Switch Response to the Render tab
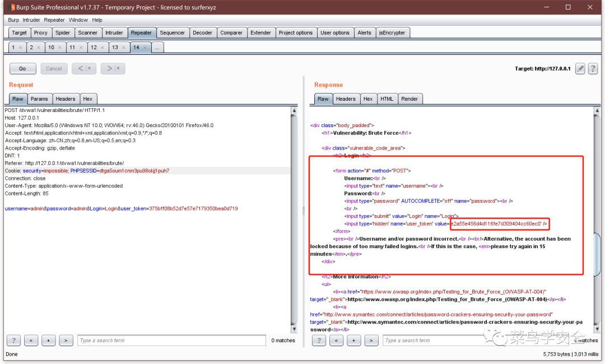The height and width of the screenshot is (364, 605). pyautogui.click(x=409, y=99)
